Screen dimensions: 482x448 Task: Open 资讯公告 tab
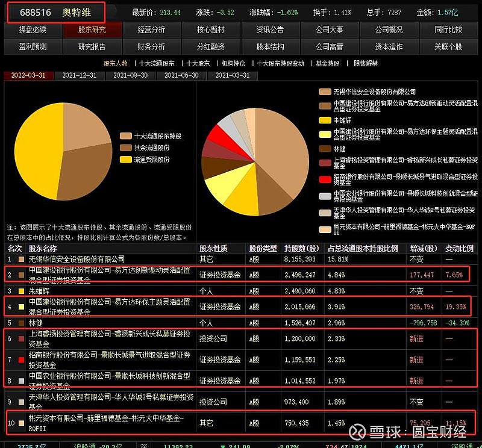point(270,30)
